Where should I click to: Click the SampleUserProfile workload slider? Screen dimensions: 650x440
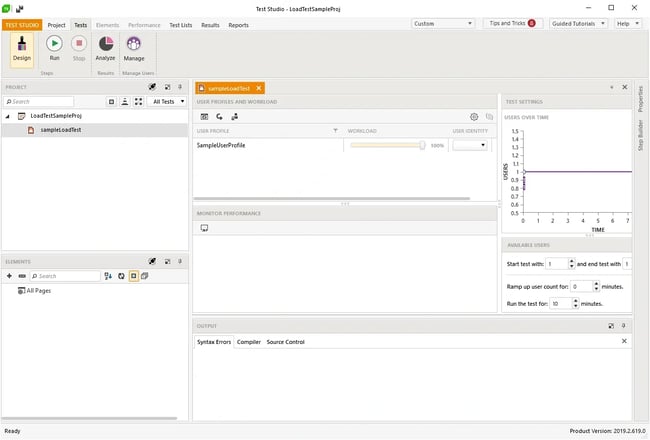386,145
